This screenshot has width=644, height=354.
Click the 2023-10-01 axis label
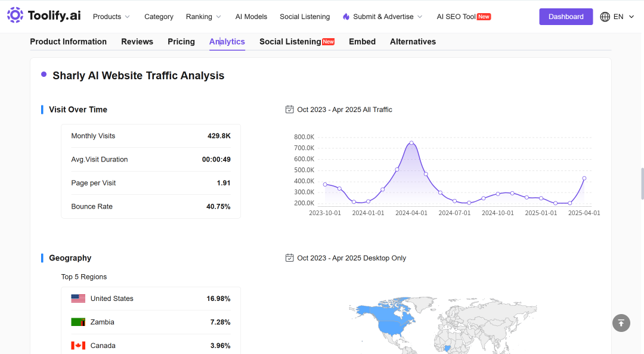pyautogui.click(x=325, y=213)
